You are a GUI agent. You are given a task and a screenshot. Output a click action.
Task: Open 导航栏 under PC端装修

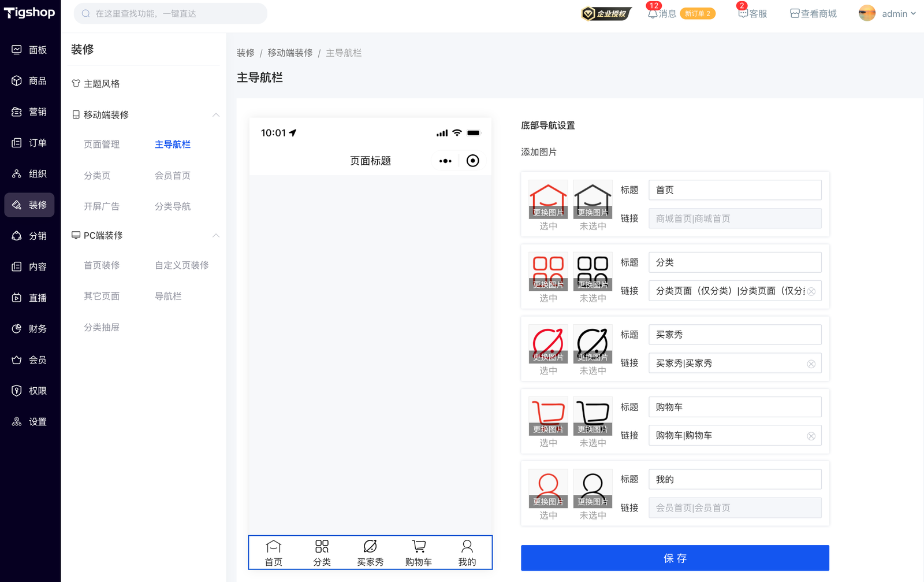tap(168, 296)
